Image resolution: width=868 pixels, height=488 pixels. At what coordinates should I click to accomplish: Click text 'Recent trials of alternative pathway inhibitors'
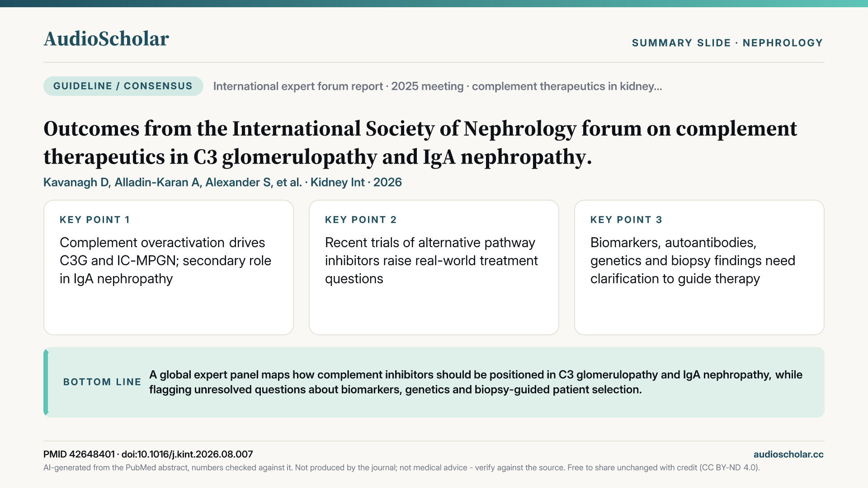431,261
